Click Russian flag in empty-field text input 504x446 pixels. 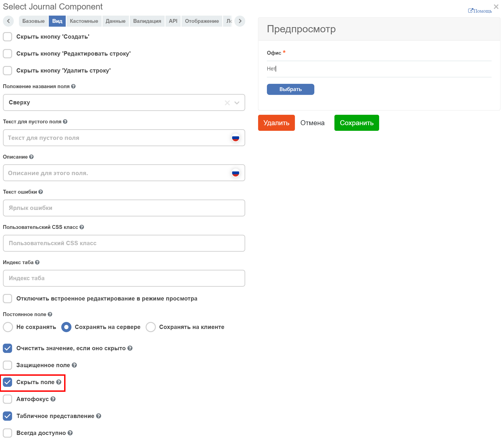[x=236, y=138]
